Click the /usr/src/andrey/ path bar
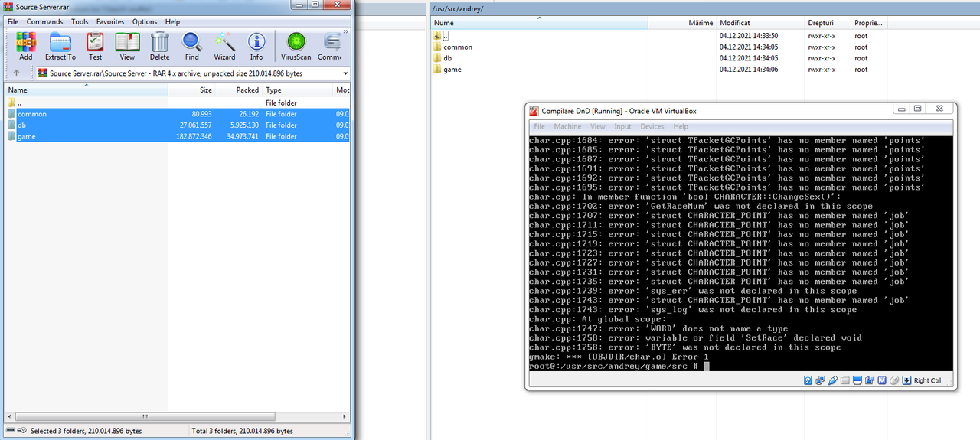This screenshot has height=440, width=980. point(705,8)
